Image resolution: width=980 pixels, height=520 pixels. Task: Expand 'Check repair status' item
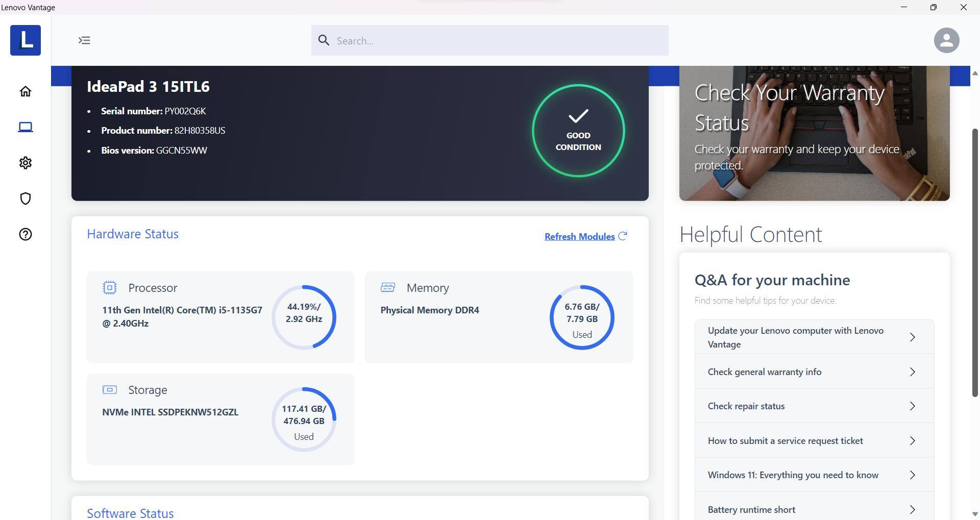pyautogui.click(x=814, y=406)
